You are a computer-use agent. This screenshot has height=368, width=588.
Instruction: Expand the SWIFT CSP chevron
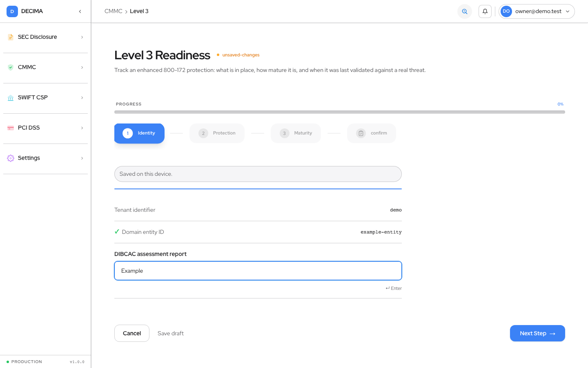click(x=82, y=98)
